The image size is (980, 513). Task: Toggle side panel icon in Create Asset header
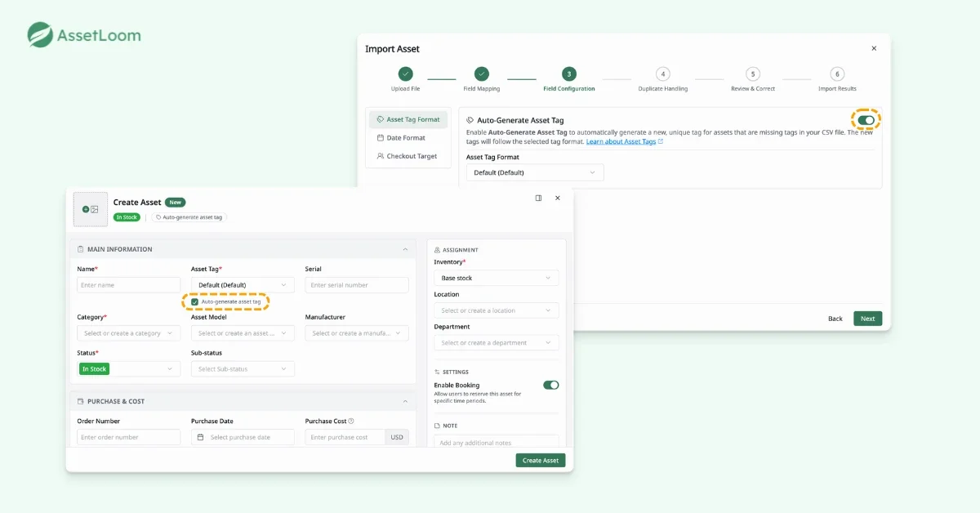pyautogui.click(x=538, y=198)
